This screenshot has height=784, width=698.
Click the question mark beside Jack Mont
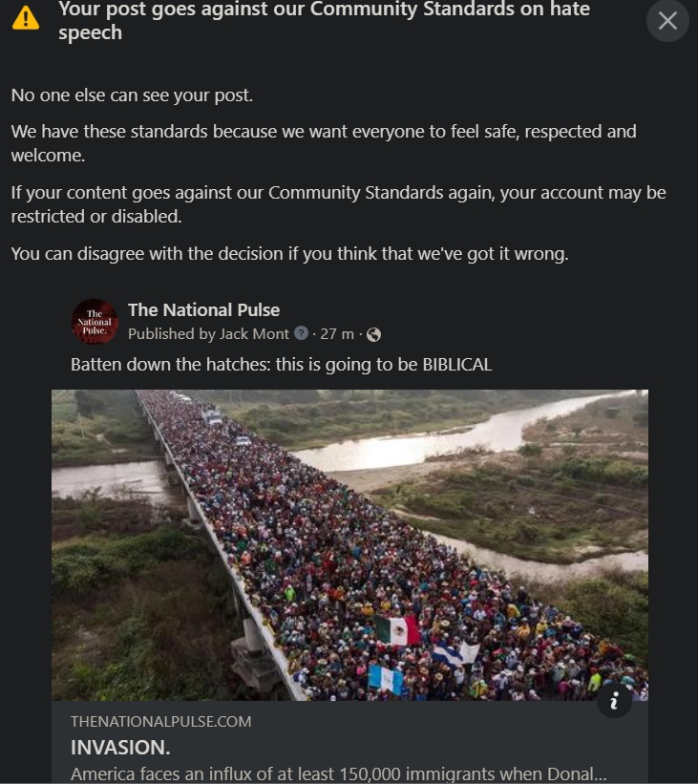coord(301,332)
